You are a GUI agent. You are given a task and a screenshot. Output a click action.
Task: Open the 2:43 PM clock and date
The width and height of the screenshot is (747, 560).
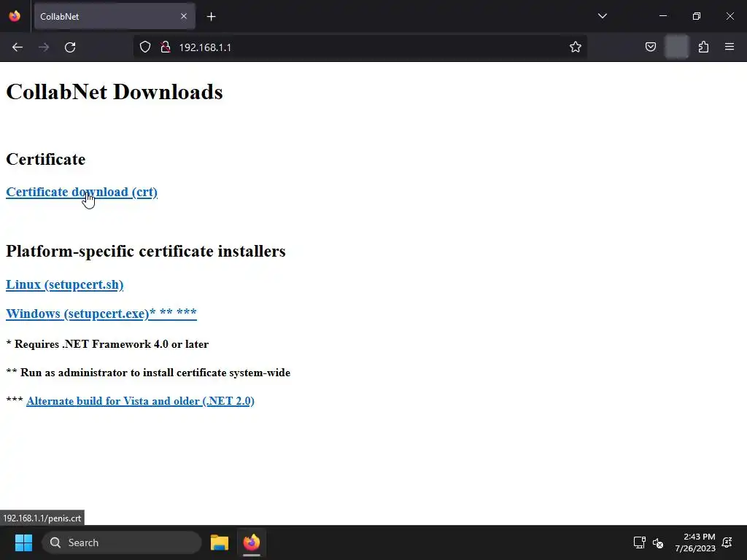coord(694,542)
